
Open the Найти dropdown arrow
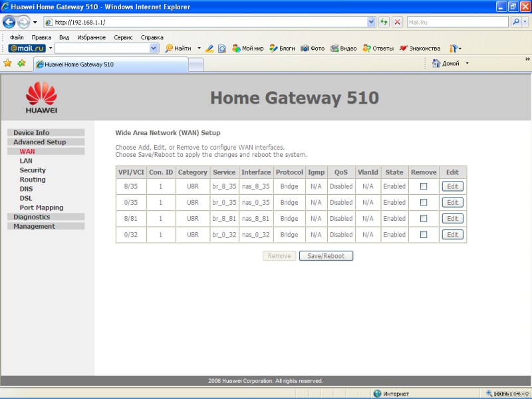click(x=199, y=48)
